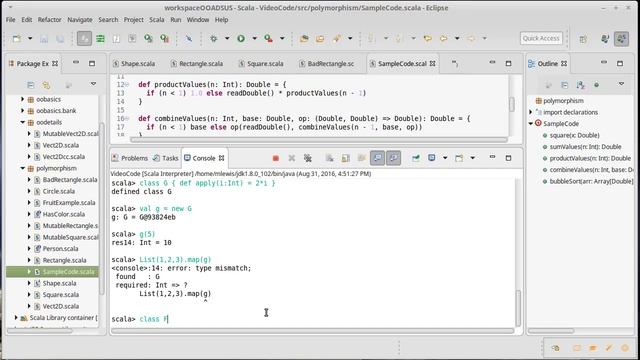Click the Open Type folder icon in toolbar
640x360 pixels.
coord(304,38)
